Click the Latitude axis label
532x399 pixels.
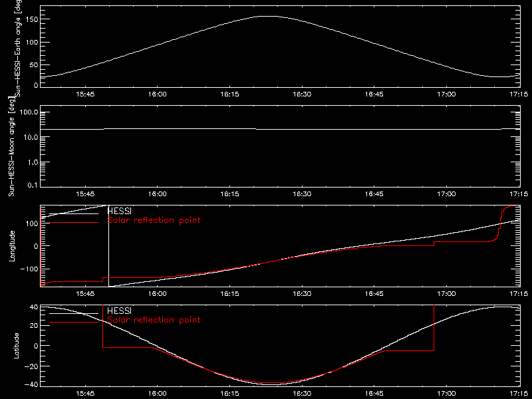[16, 346]
